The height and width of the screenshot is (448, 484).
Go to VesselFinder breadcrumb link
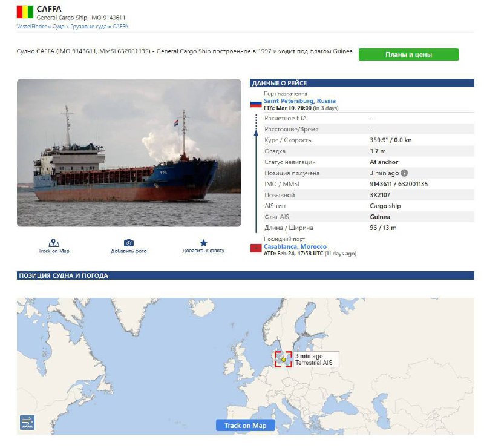click(31, 27)
